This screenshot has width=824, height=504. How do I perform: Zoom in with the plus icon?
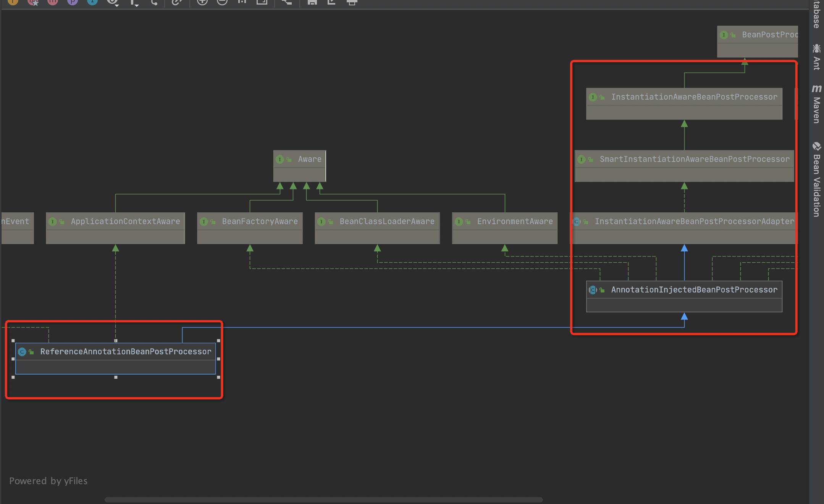coord(202,2)
